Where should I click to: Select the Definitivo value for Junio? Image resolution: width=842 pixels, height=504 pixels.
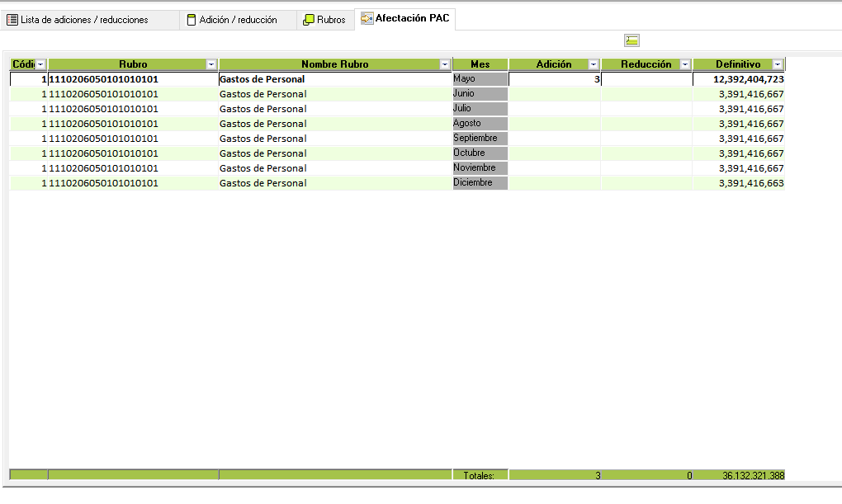738,94
